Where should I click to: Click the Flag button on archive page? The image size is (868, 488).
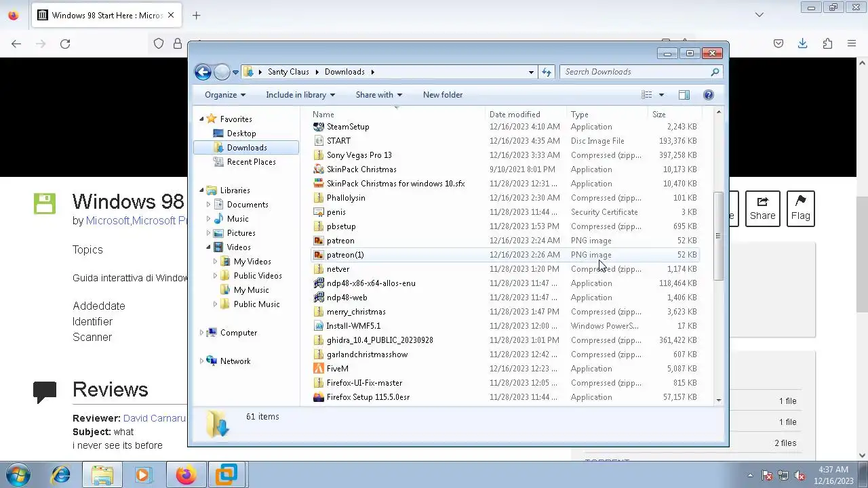(x=800, y=209)
